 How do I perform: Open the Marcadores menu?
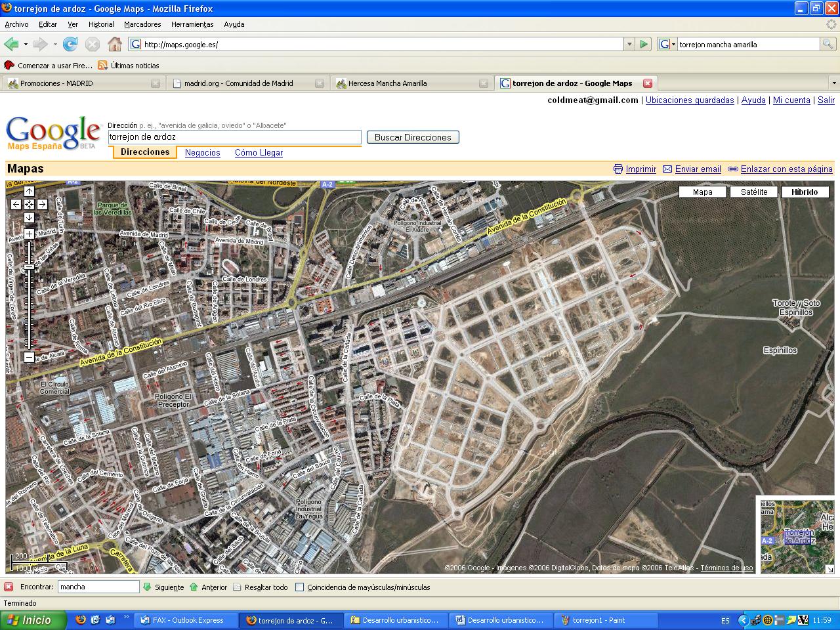pyautogui.click(x=142, y=24)
